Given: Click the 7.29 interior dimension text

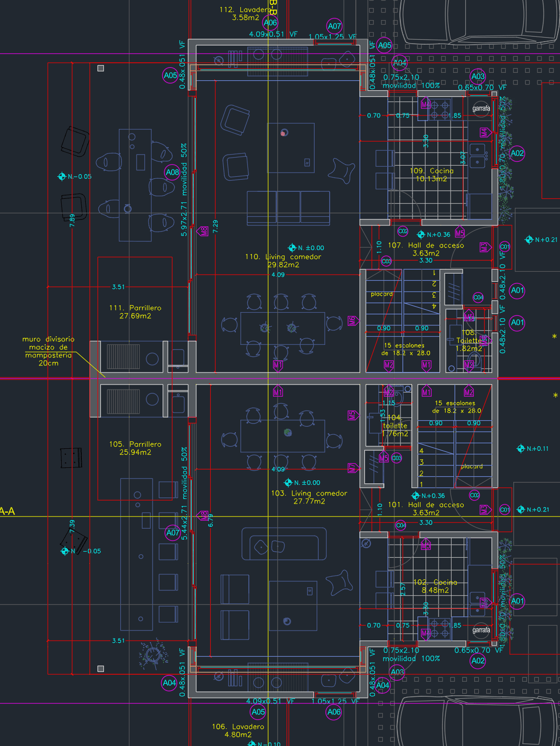Looking at the screenshot, I should pyautogui.click(x=216, y=226).
